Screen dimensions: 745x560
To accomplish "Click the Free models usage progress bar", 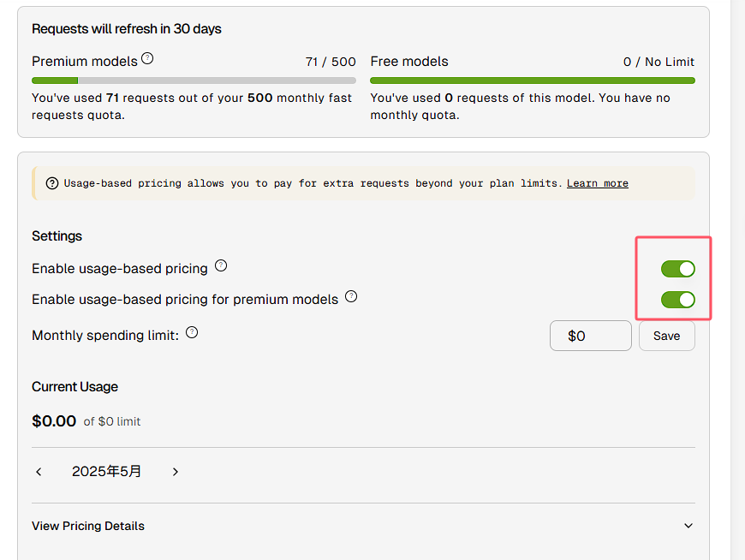I will click(533, 80).
